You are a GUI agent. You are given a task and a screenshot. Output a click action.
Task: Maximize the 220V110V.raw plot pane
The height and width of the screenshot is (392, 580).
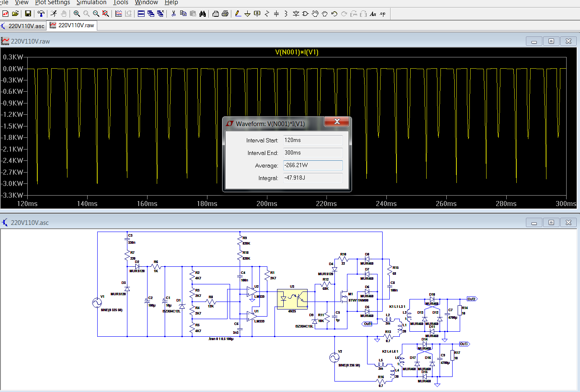551,41
